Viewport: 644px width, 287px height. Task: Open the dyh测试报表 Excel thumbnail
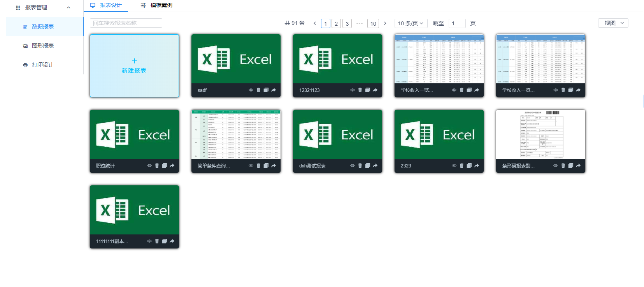point(337,134)
